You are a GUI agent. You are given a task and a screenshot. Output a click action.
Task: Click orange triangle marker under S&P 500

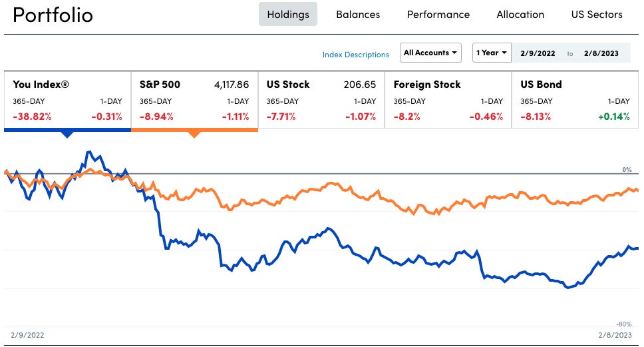(x=194, y=134)
